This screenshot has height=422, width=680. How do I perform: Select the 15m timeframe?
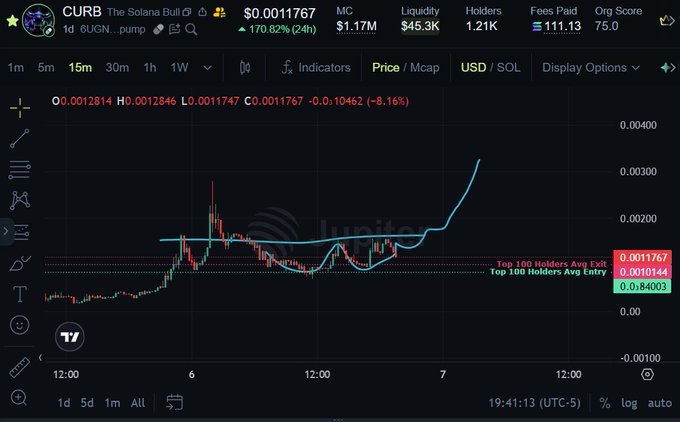coord(80,68)
